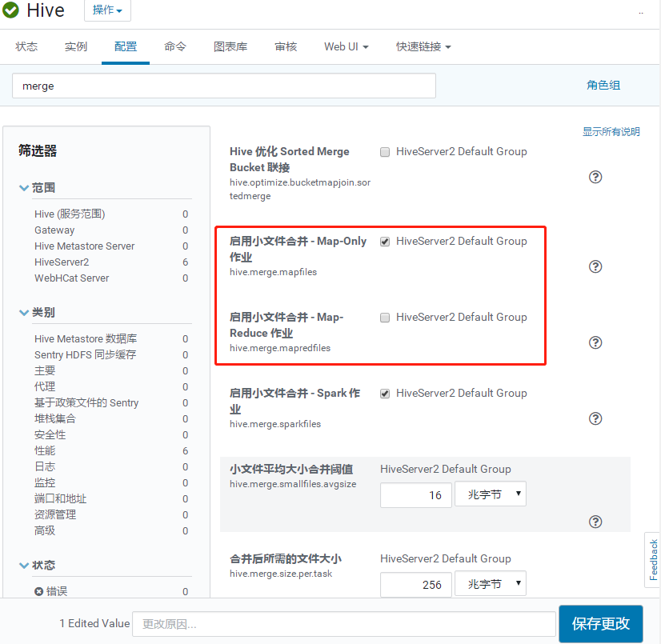This screenshot has height=644, width=661.
Task: Open help for hive.merge.mapfiles setting
Action: (595, 266)
